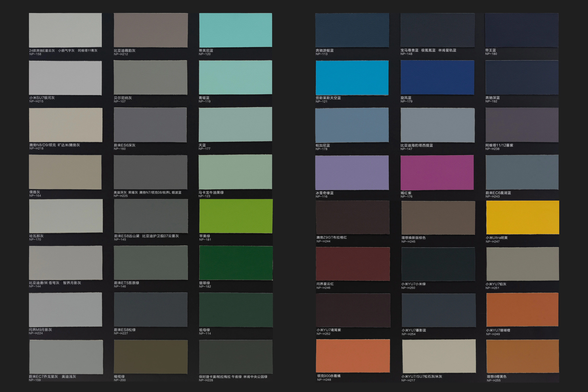This screenshot has height=392, width=588.
Task: Select the NP-120 蒂芙尼蓝 swatch
Action: click(235, 30)
